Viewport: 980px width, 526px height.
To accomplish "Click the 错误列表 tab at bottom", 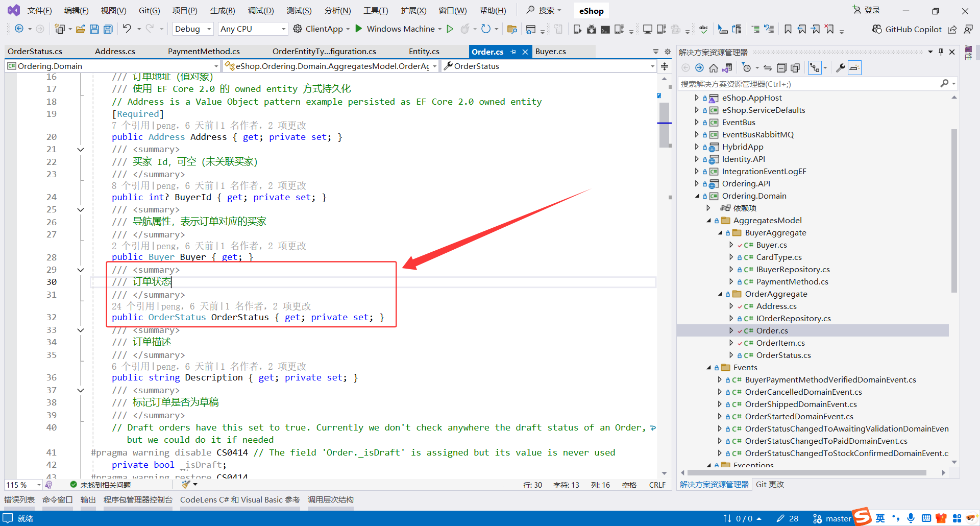I will 19,500.
